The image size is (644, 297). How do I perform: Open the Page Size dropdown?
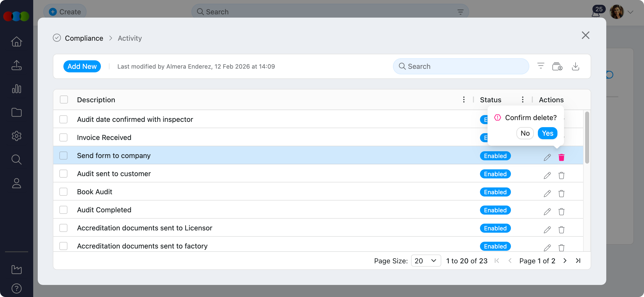tap(426, 261)
